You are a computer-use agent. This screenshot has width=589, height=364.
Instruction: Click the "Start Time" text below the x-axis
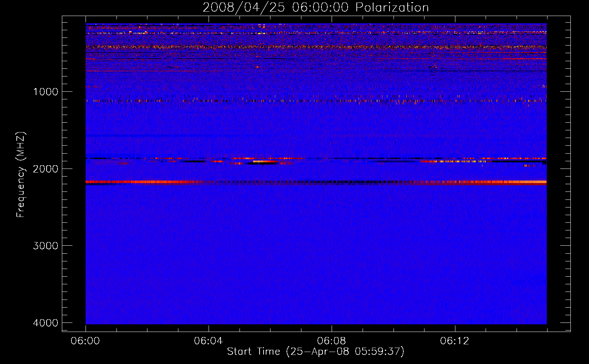pyautogui.click(x=253, y=351)
